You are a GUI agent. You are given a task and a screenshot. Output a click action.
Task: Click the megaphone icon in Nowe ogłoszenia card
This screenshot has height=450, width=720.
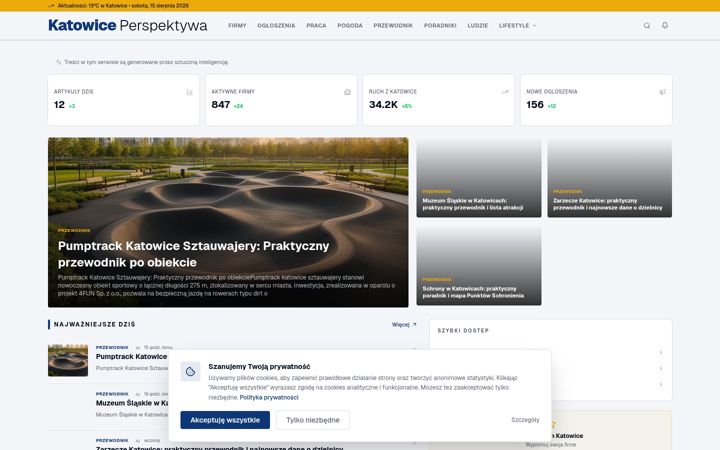[663, 92]
